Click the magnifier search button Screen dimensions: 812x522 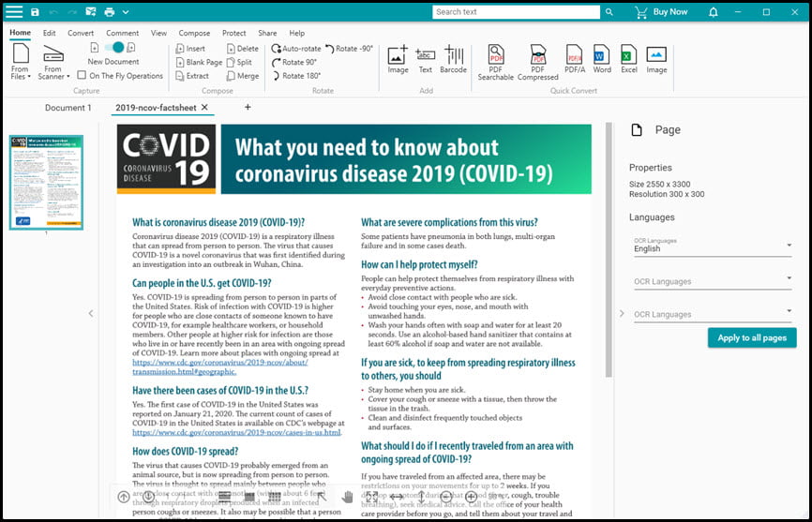click(609, 11)
